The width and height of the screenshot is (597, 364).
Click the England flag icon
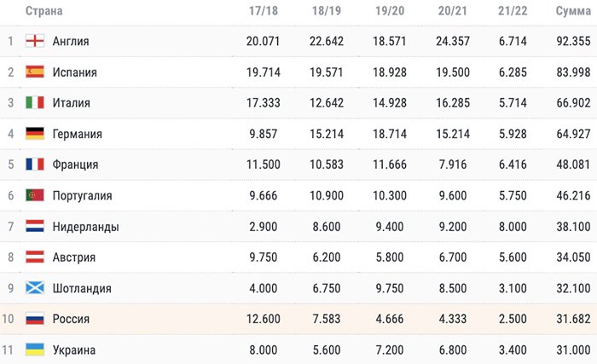(35, 41)
